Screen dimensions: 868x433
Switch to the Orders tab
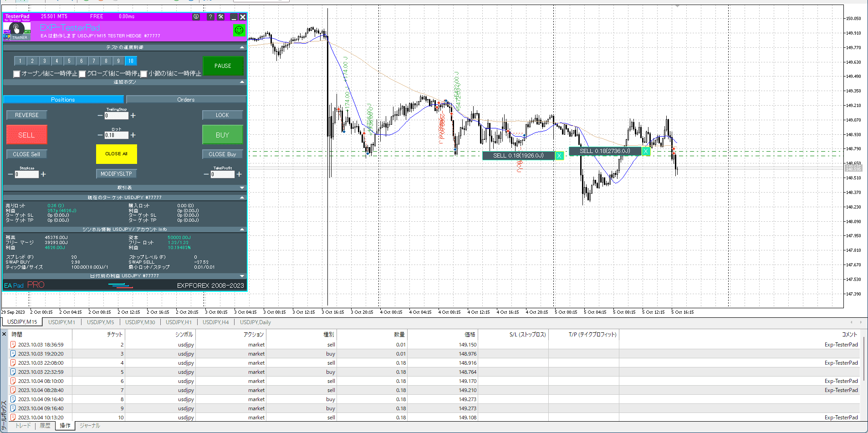tap(186, 100)
